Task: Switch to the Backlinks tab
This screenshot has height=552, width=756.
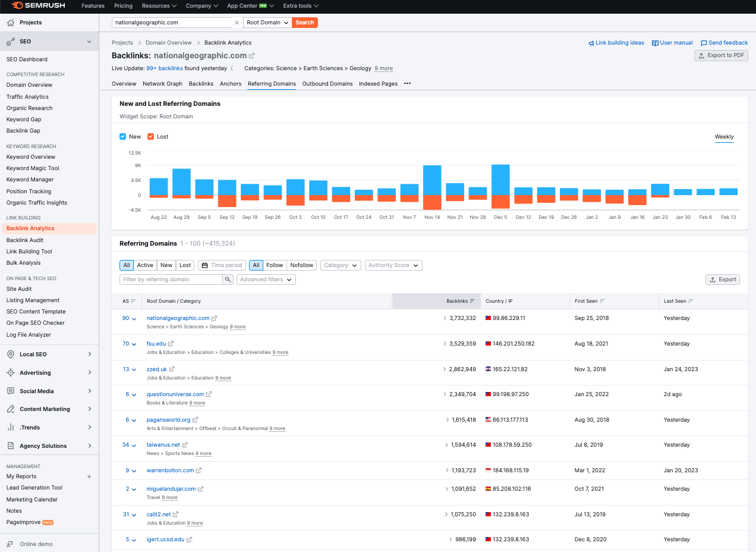Action: [x=201, y=84]
